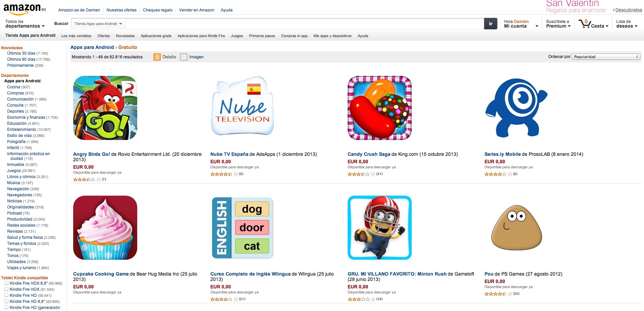Open the Candy Crush Saga app icon
The height and width of the screenshot is (311, 644).
click(379, 108)
